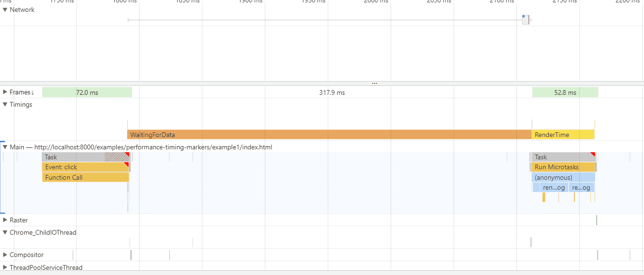Collapse the Main thread track
The width and height of the screenshot is (644, 275).
(x=5, y=147)
